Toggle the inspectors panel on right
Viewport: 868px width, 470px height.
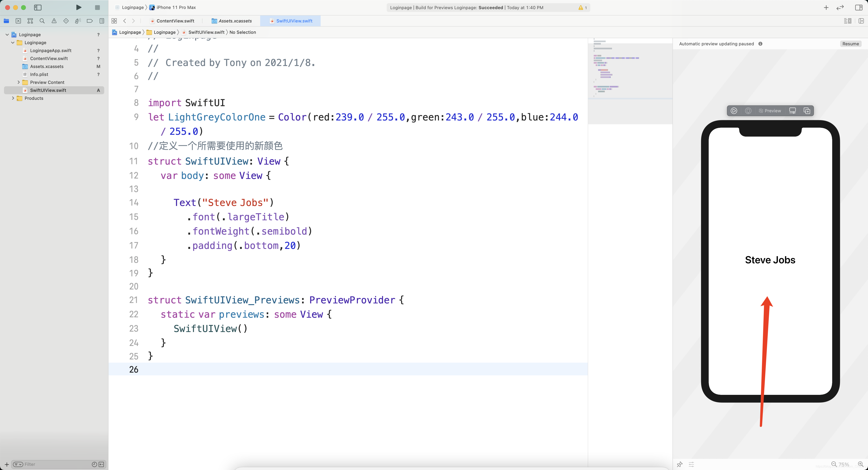[859, 7]
